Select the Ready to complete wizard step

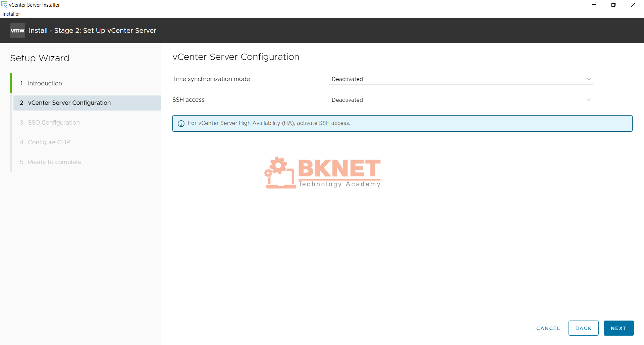(55, 162)
